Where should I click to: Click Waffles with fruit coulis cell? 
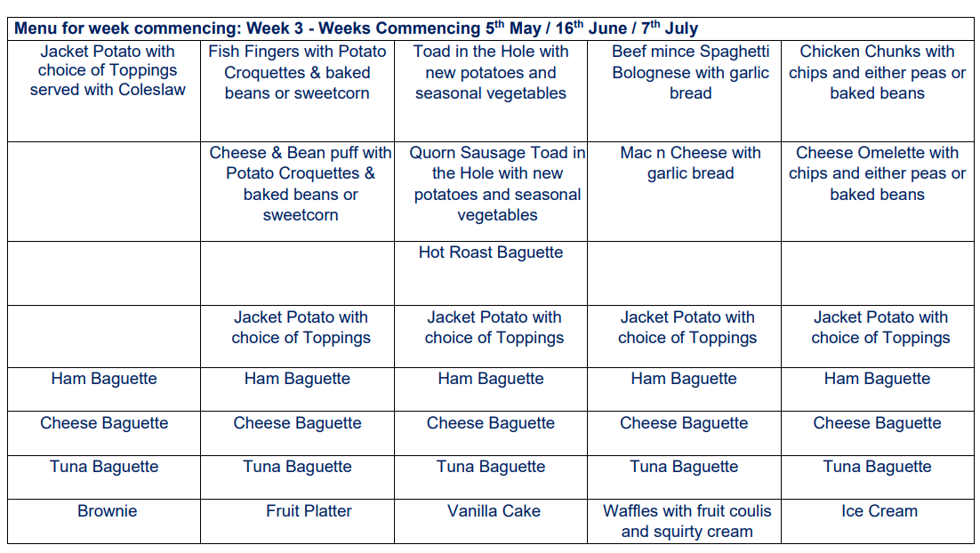coord(687,521)
